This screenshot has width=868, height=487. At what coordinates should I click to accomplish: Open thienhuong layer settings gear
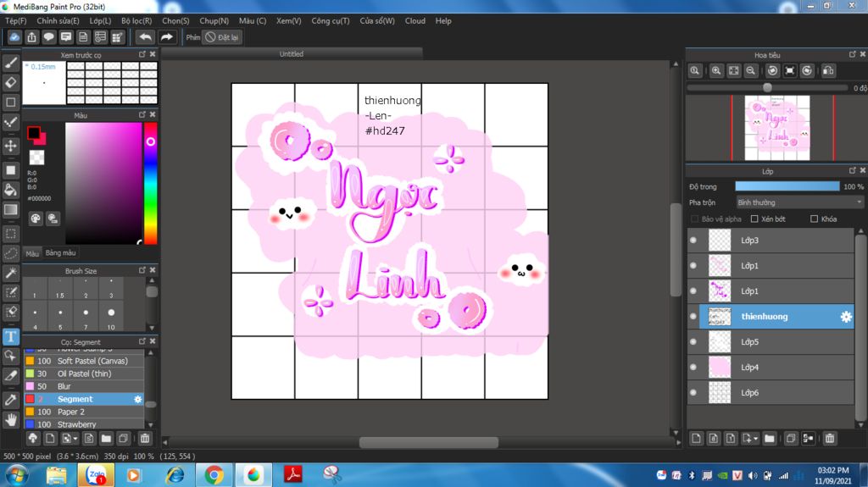pyautogui.click(x=846, y=317)
